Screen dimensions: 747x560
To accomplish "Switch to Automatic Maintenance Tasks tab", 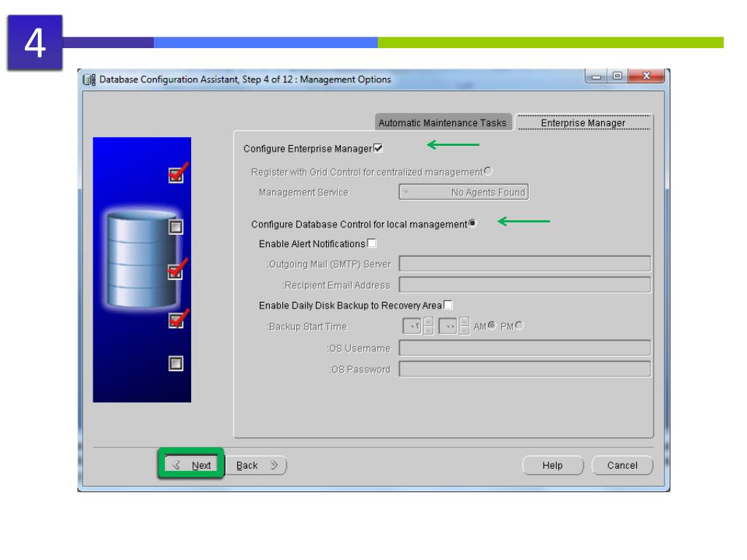I will click(x=443, y=122).
